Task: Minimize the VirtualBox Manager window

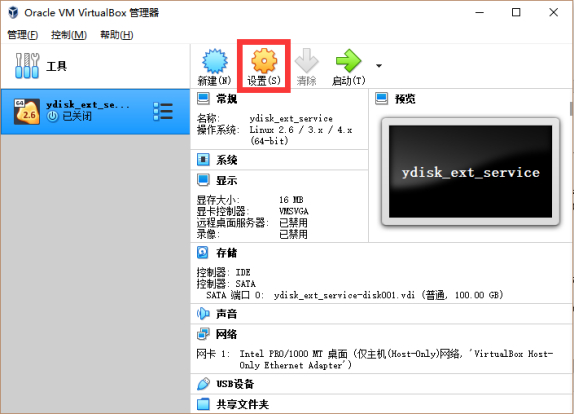Action: coord(480,12)
